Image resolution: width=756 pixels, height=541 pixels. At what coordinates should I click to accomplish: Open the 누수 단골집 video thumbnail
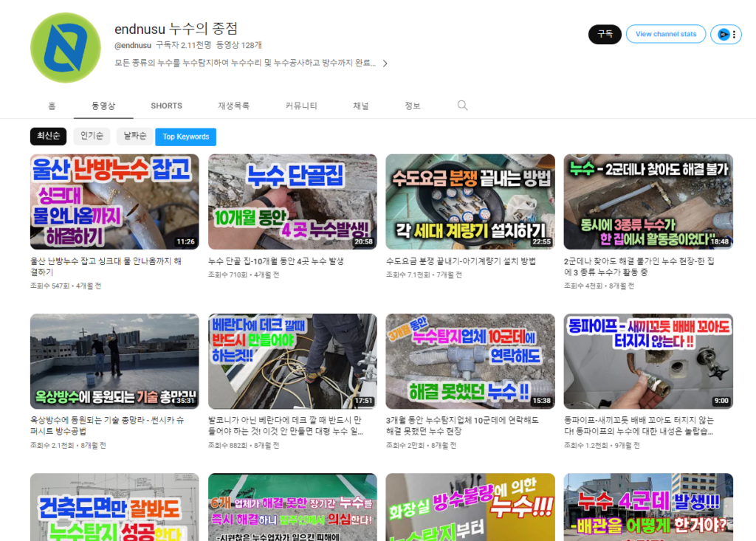point(292,201)
